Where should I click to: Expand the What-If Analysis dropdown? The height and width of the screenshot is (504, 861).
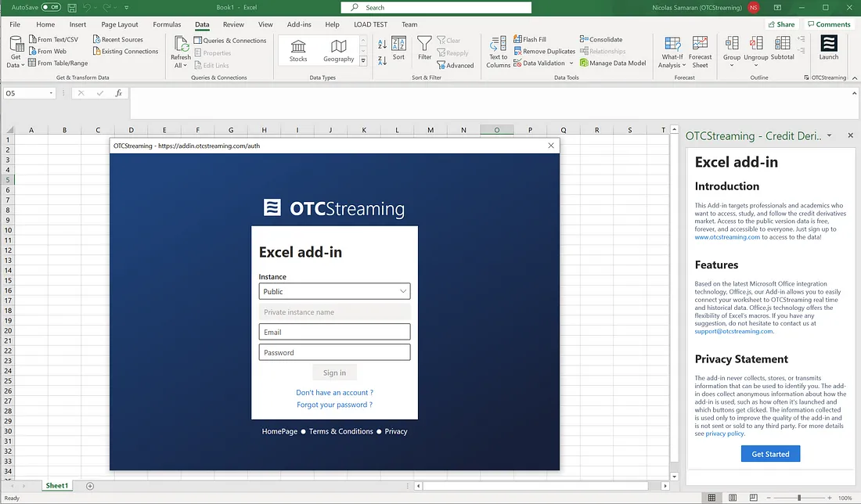[684, 65]
